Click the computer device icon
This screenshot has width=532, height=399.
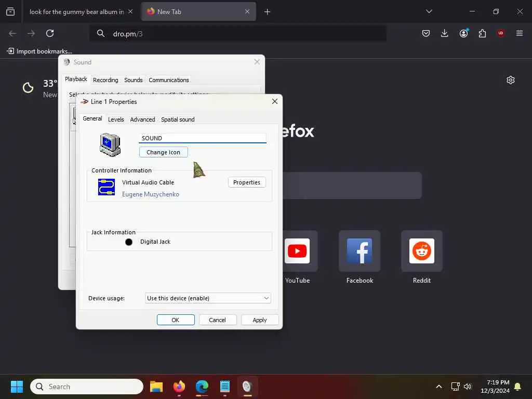[110, 145]
